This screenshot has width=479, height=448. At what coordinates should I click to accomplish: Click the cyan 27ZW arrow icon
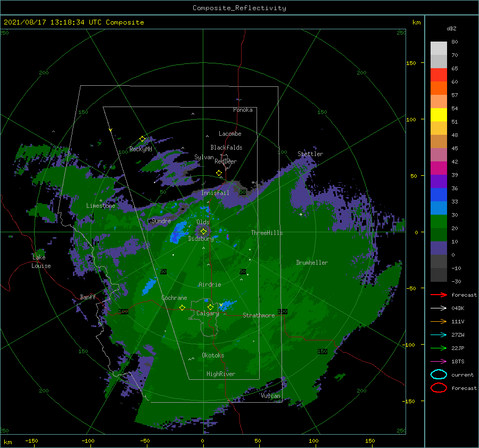(x=439, y=335)
